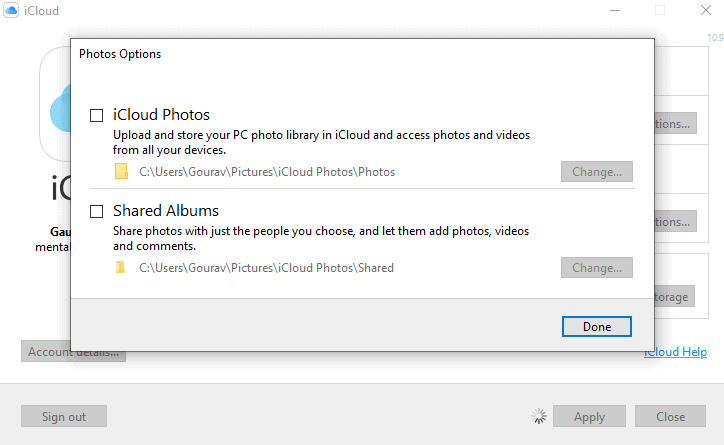Image resolution: width=724 pixels, height=445 pixels.
Task: Click the Storage button in the background window
Action: coord(675,296)
